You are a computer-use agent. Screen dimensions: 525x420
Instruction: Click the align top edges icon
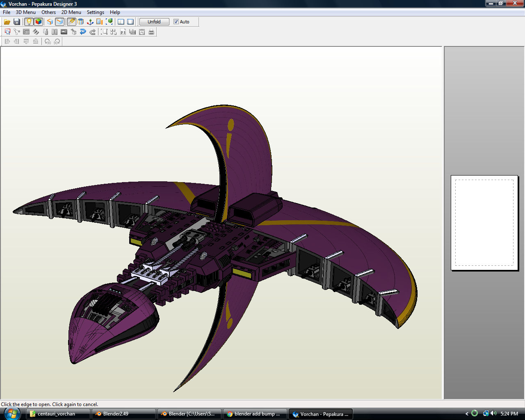(26, 41)
